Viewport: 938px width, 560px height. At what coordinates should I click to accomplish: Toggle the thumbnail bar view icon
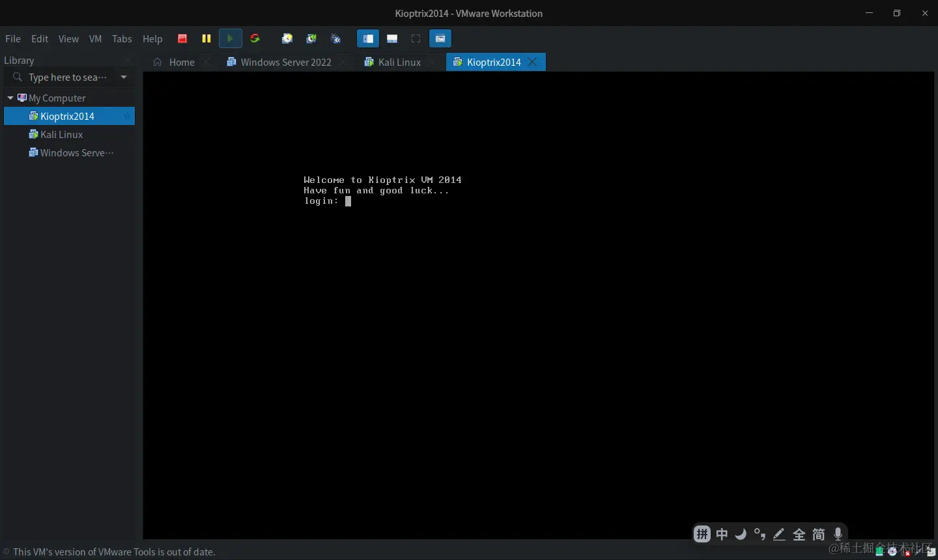[x=392, y=38]
